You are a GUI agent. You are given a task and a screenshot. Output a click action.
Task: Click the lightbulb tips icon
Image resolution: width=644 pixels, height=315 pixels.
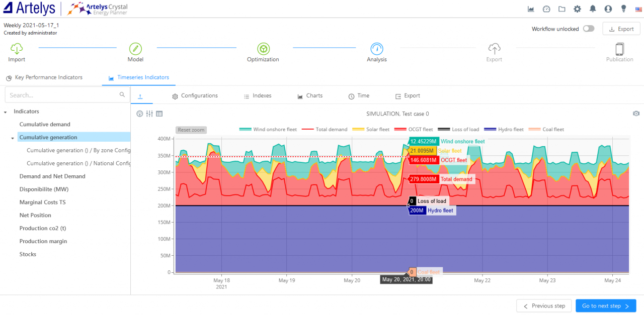pos(624,9)
